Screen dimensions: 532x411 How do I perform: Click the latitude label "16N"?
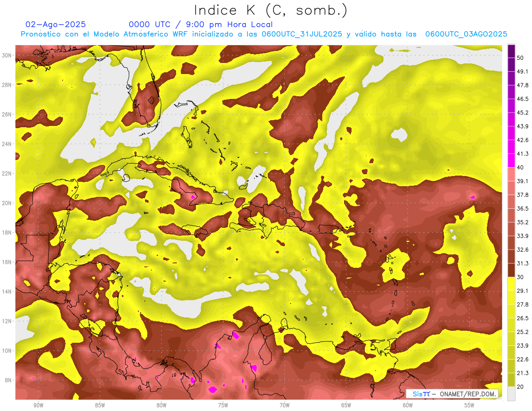(x=8, y=262)
